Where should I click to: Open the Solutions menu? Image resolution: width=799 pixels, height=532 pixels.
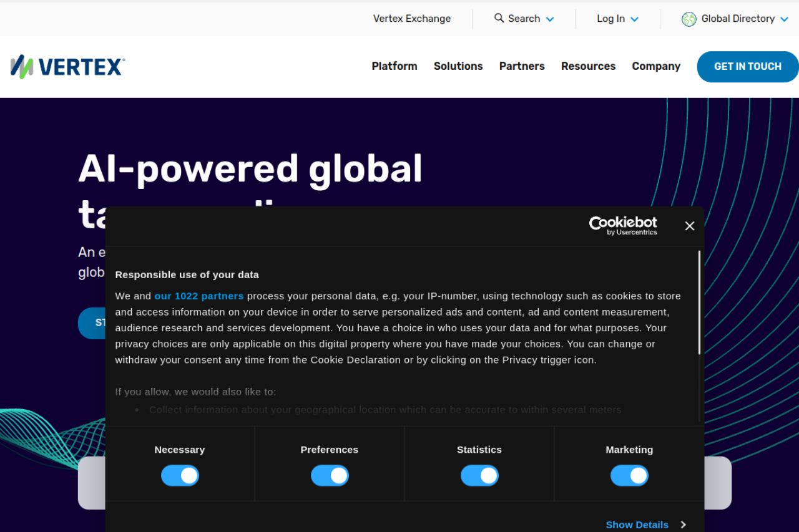[458, 66]
